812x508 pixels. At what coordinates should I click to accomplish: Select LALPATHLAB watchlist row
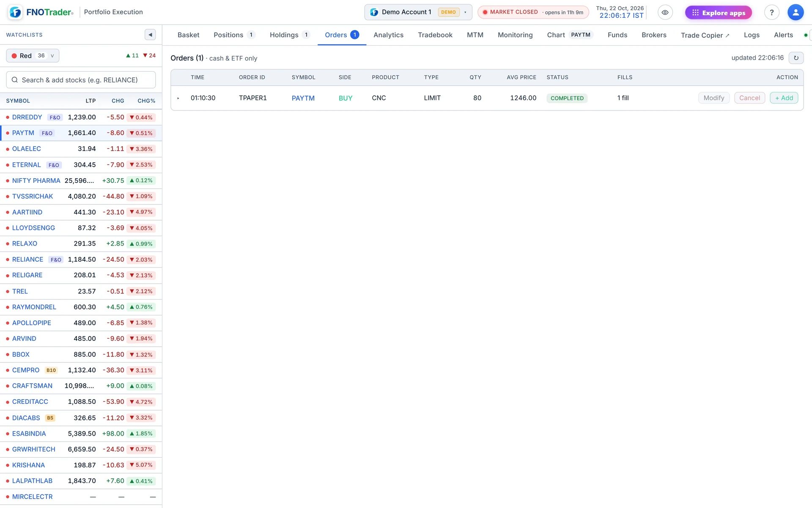[x=81, y=481]
